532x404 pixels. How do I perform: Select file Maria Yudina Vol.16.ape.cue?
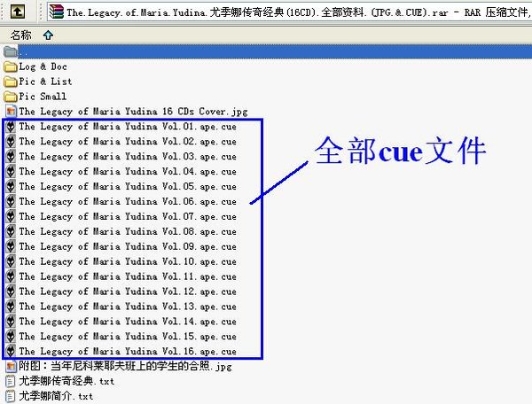pyautogui.click(x=128, y=352)
